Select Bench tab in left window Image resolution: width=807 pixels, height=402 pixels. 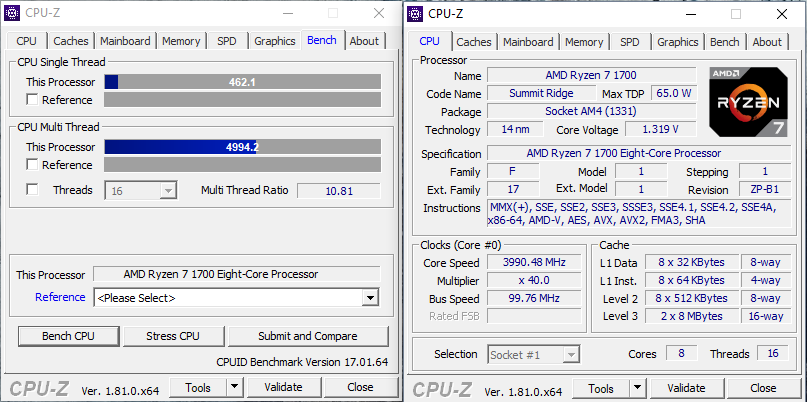[322, 40]
